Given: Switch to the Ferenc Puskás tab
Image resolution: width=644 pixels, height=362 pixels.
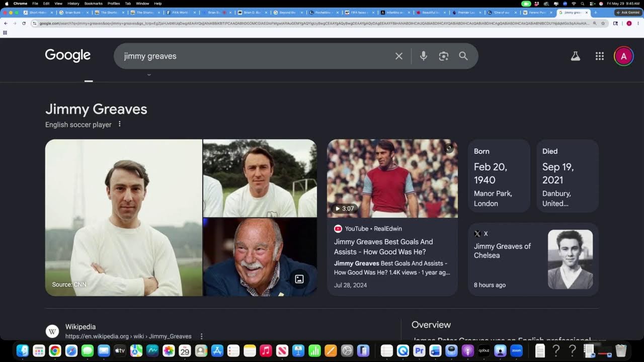Looking at the screenshot, I should tap(538, 12).
